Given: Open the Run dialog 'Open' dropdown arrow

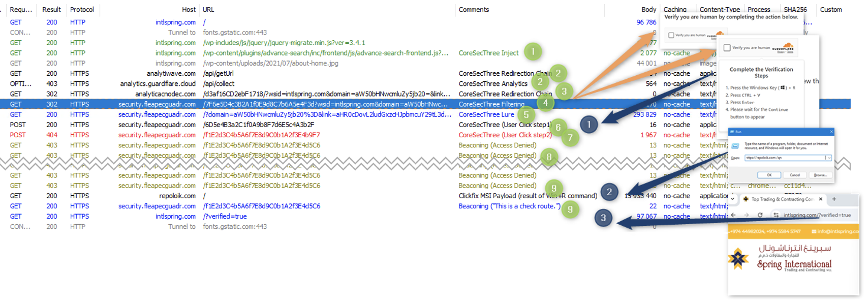Looking at the screenshot, I should coord(829,158).
